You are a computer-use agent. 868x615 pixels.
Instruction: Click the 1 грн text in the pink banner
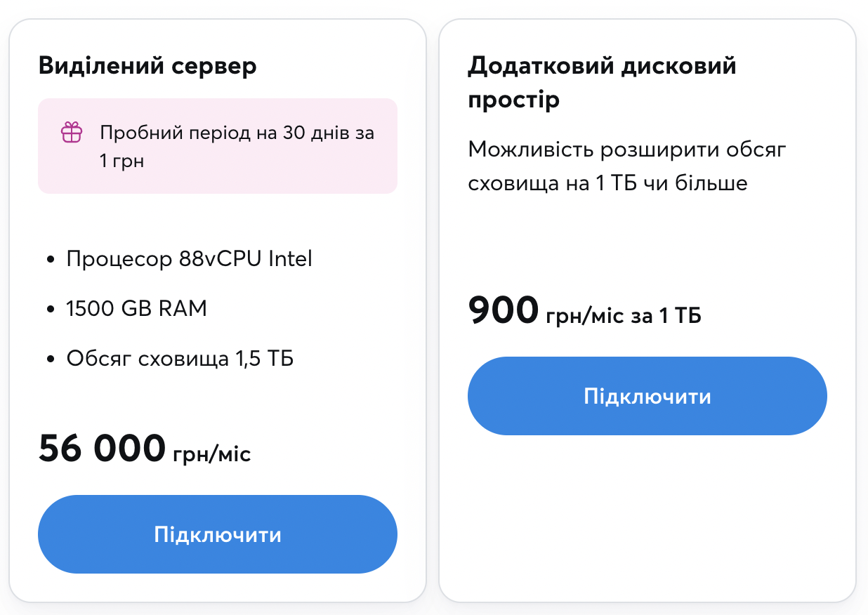pos(121,160)
